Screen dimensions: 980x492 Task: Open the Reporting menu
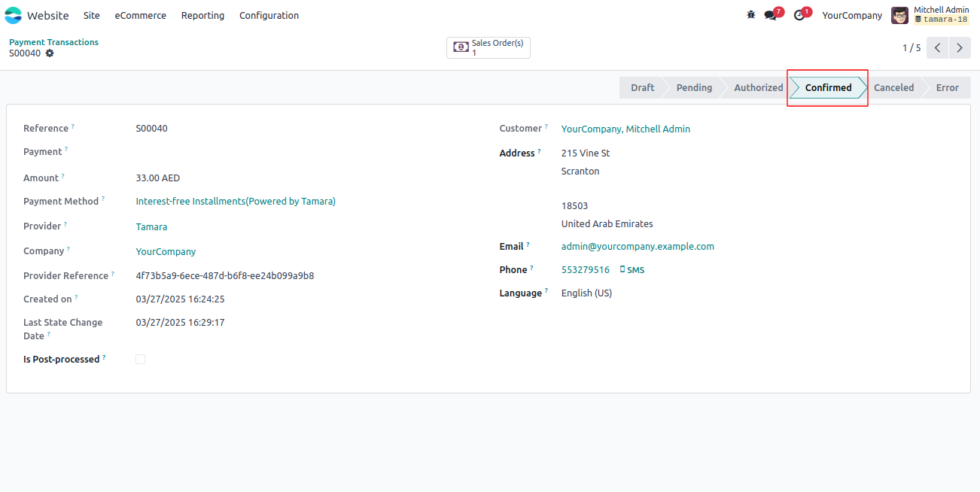202,15
